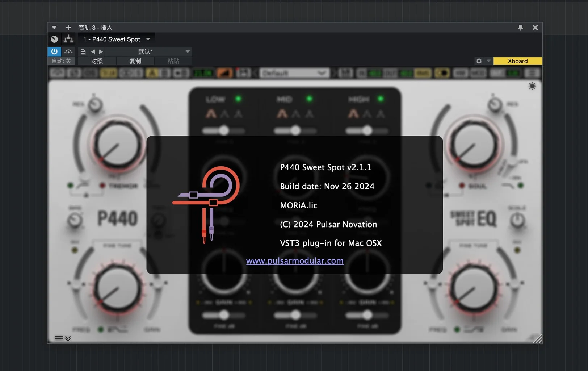Click the 复制 copy tab
The width and height of the screenshot is (588, 371).
coord(135,61)
